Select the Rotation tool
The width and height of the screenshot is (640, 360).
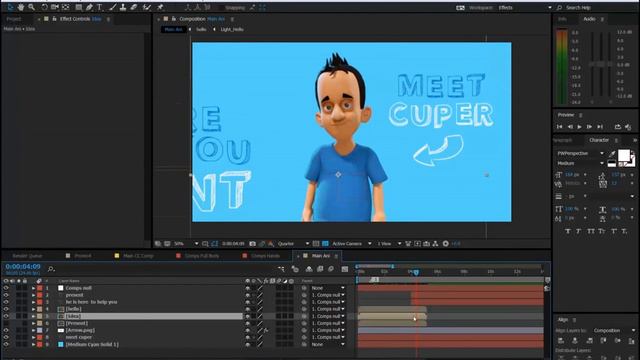[x=44, y=7]
